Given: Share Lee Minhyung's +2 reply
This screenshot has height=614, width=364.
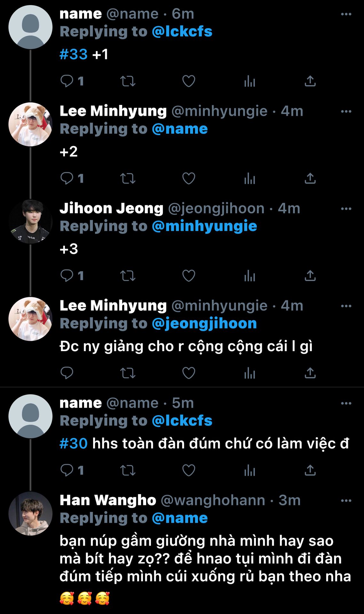Looking at the screenshot, I should pos(310,178).
